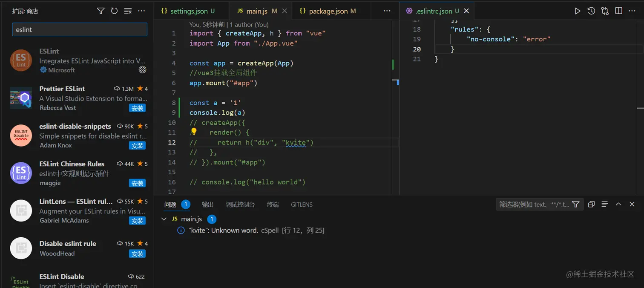Install ESLint Chinese Rules extension
Viewport: 644px width, 288px height.
pos(137,183)
